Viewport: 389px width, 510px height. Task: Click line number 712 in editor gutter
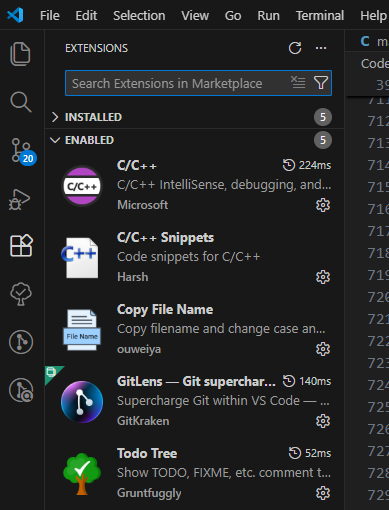tap(378, 121)
